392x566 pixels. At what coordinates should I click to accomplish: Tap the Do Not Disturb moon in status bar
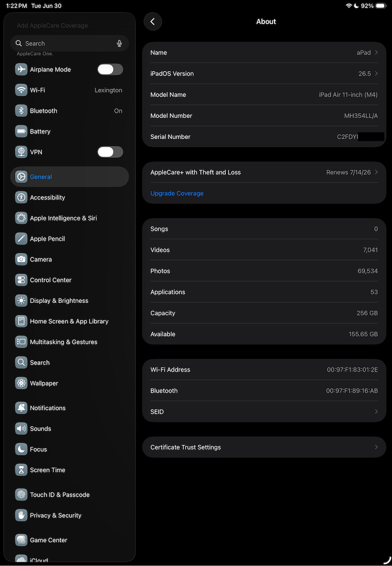tap(357, 6)
